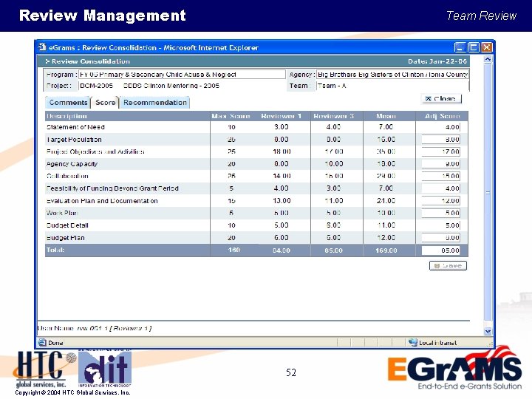Click the Adj Score column header
Image resolution: width=532 pixels, height=399 pixels.
(x=443, y=116)
